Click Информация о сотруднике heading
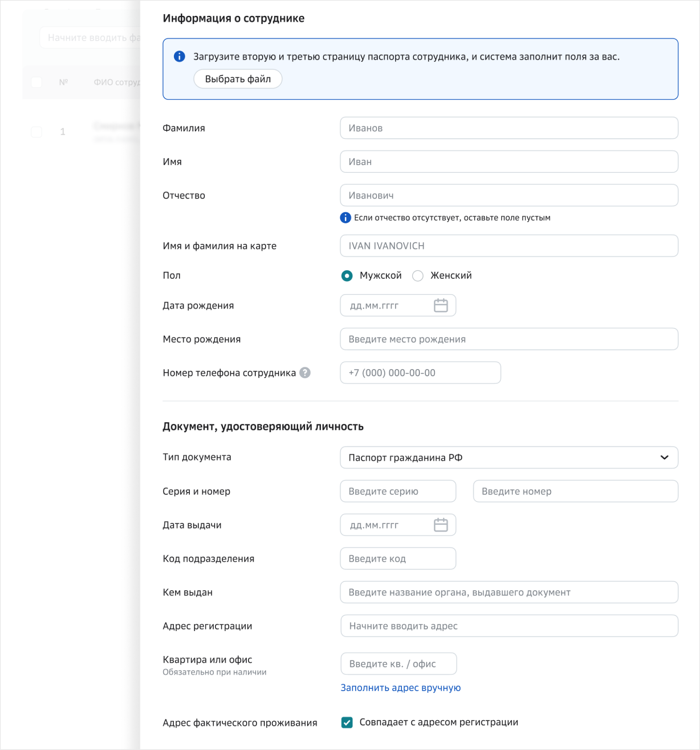 click(233, 18)
